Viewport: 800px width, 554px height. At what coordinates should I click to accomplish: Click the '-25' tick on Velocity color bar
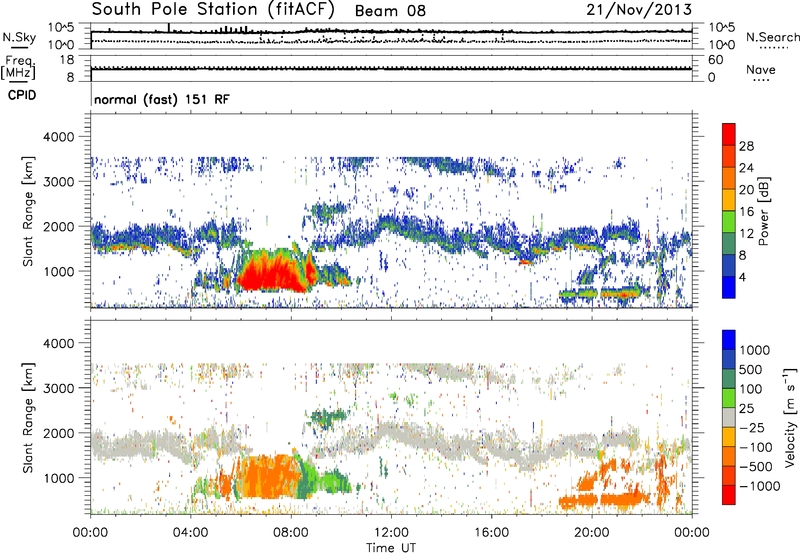click(x=753, y=427)
